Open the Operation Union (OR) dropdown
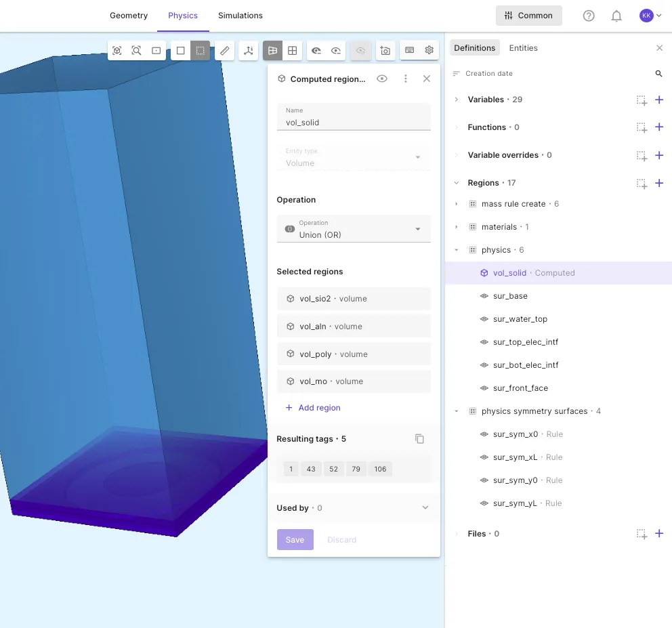The height and width of the screenshot is (628, 672). point(354,229)
